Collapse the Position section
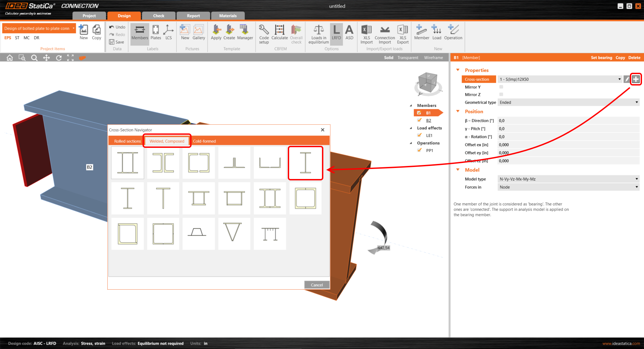Image resolution: width=644 pixels, height=349 pixels. pyautogui.click(x=458, y=111)
